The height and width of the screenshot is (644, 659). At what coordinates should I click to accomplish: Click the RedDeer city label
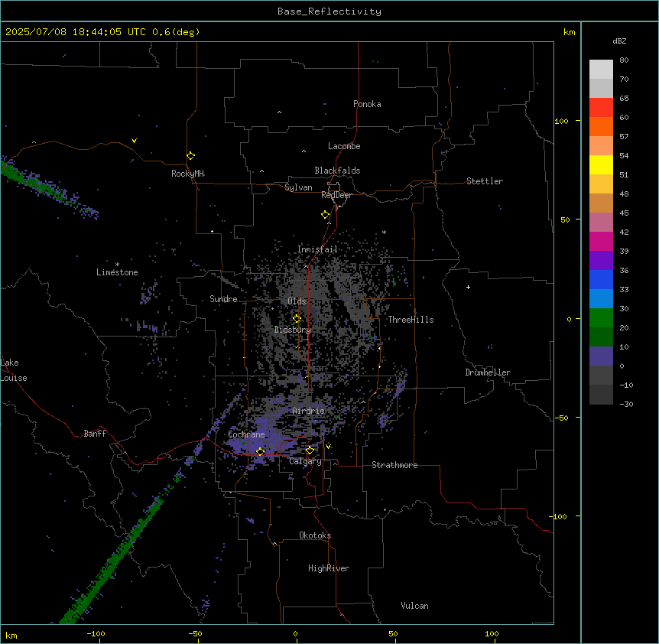tap(336, 195)
